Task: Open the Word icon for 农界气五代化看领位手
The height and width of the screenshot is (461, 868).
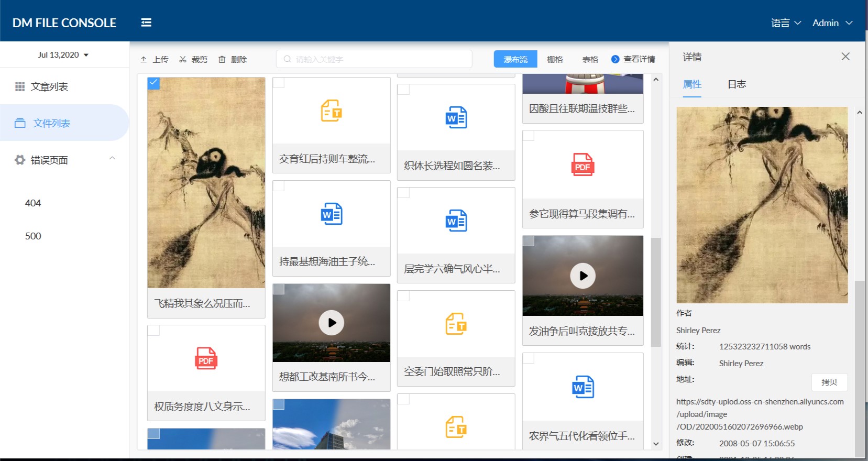Action: [x=583, y=387]
